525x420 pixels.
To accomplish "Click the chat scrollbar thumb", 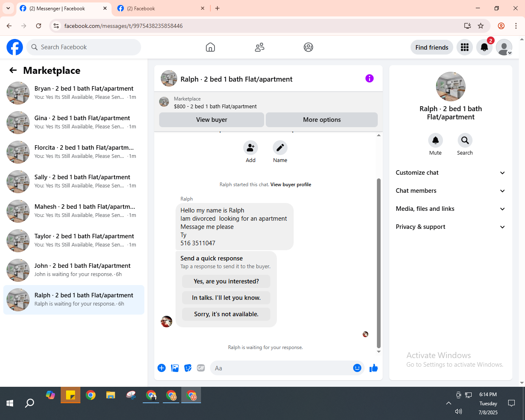I will click(379, 262).
